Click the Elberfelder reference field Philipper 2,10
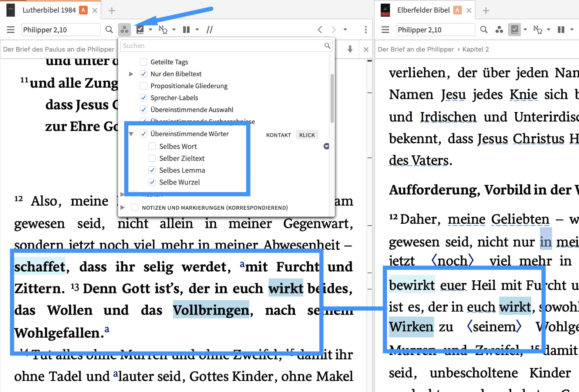 (x=435, y=30)
